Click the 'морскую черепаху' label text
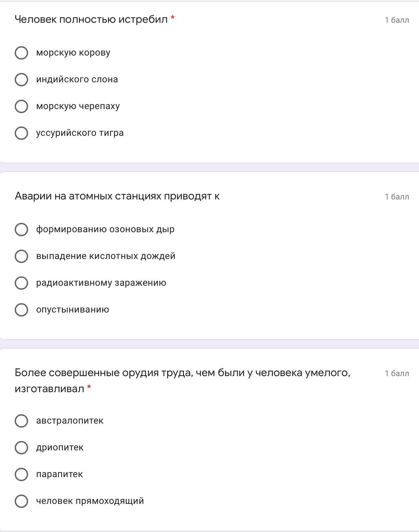 [78, 106]
